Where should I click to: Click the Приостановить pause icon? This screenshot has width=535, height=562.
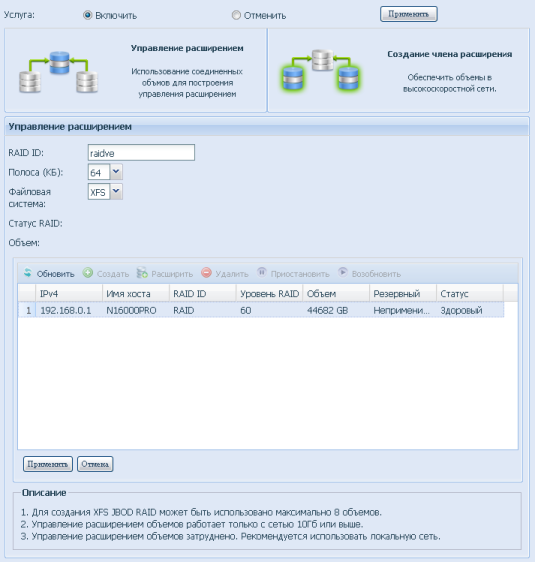262,273
